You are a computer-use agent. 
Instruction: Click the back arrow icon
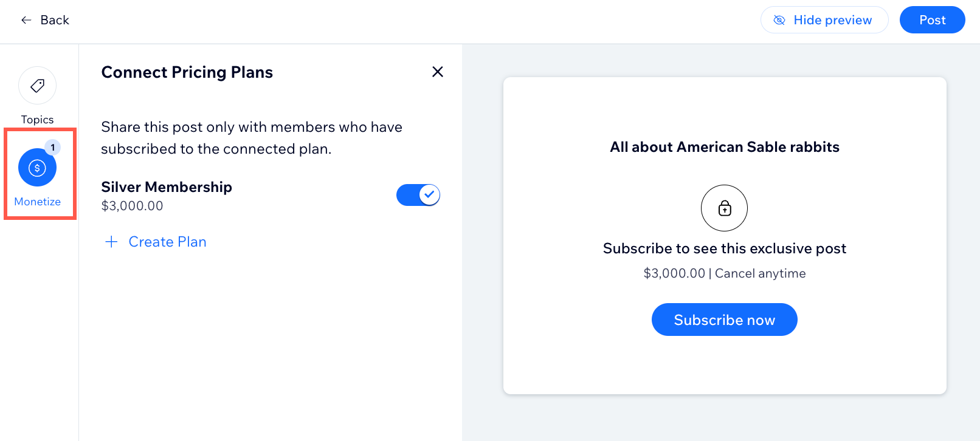(x=26, y=20)
